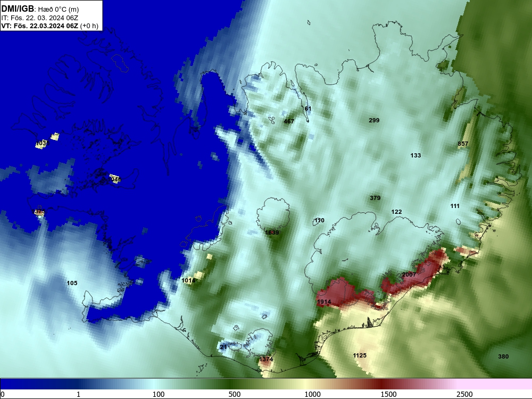Click the legend tick label 1000
This screenshot has width=532, height=399.
[312, 394]
